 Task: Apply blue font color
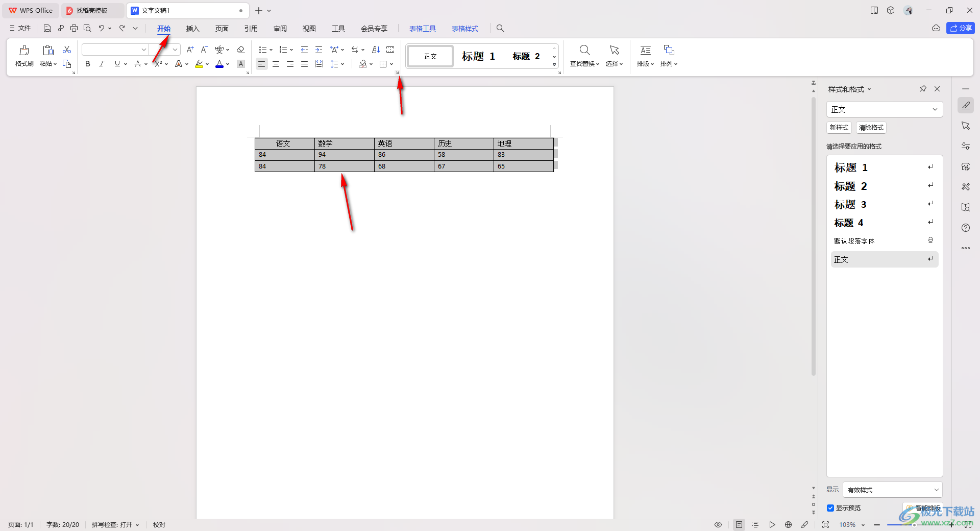click(x=219, y=64)
